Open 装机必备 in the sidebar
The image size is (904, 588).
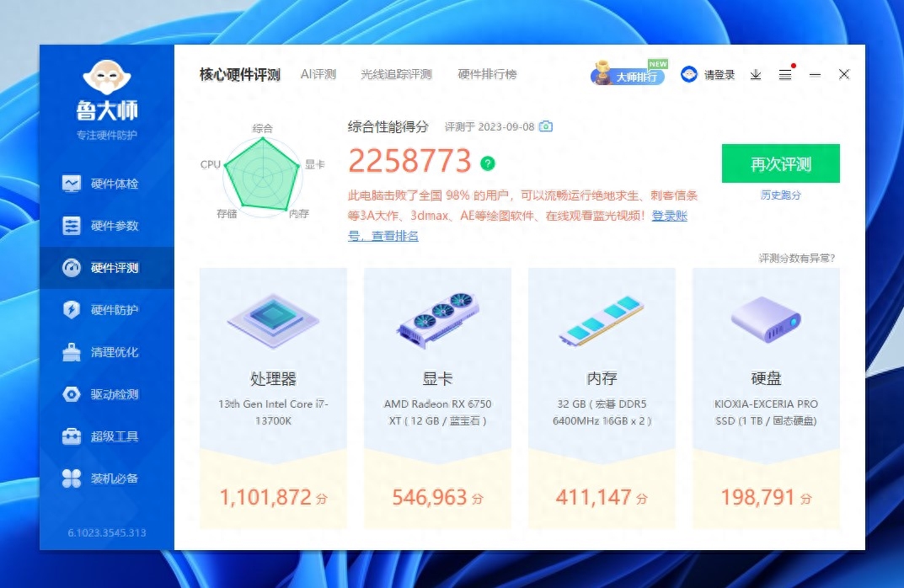(x=107, y=478)
